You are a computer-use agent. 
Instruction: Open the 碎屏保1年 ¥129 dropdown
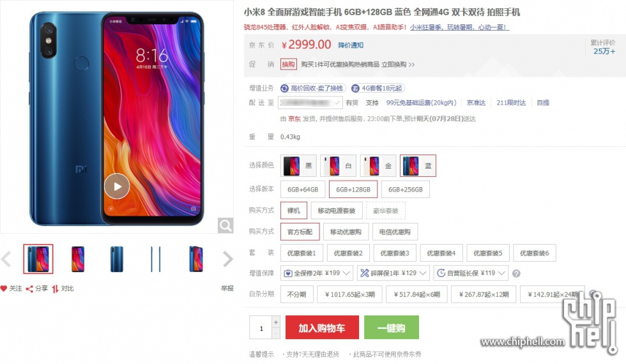(x=393, y=273)
